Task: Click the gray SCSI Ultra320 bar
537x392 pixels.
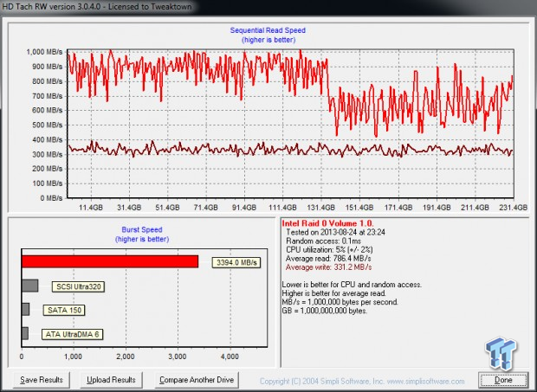Action: coord(29,286)
